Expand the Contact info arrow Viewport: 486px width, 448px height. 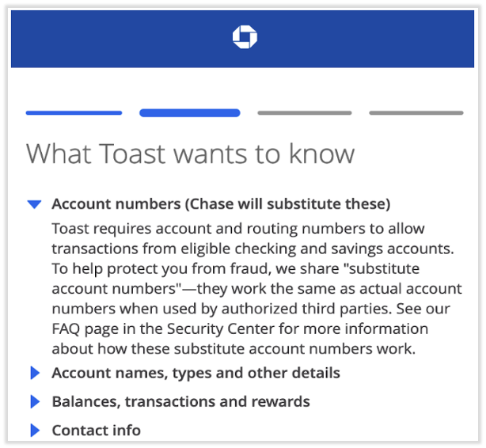coord(34,431)
